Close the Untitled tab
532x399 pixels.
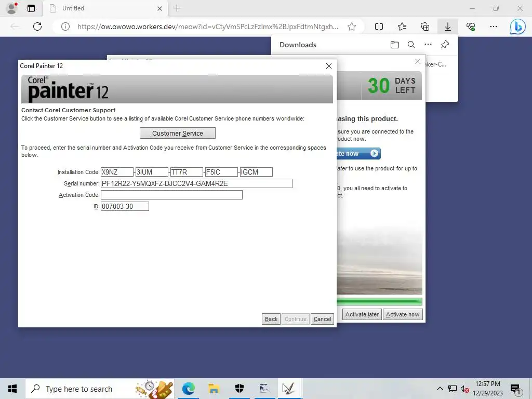pos(160,8)
